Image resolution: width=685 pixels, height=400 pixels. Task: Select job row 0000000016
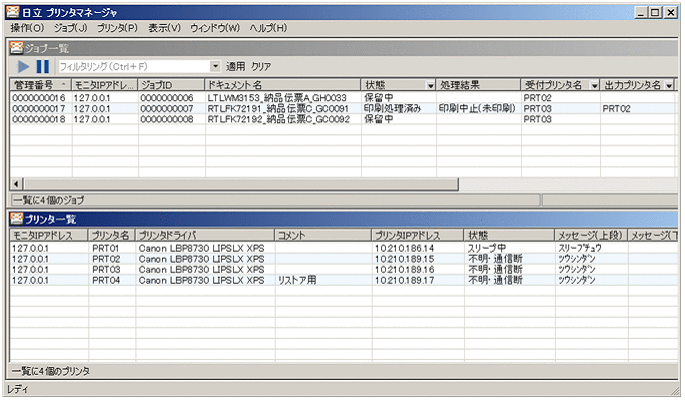342,98
